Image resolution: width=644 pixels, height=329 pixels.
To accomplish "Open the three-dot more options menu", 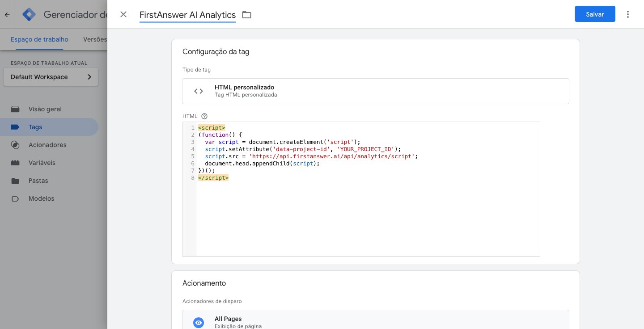I will (x=628, y=14).
